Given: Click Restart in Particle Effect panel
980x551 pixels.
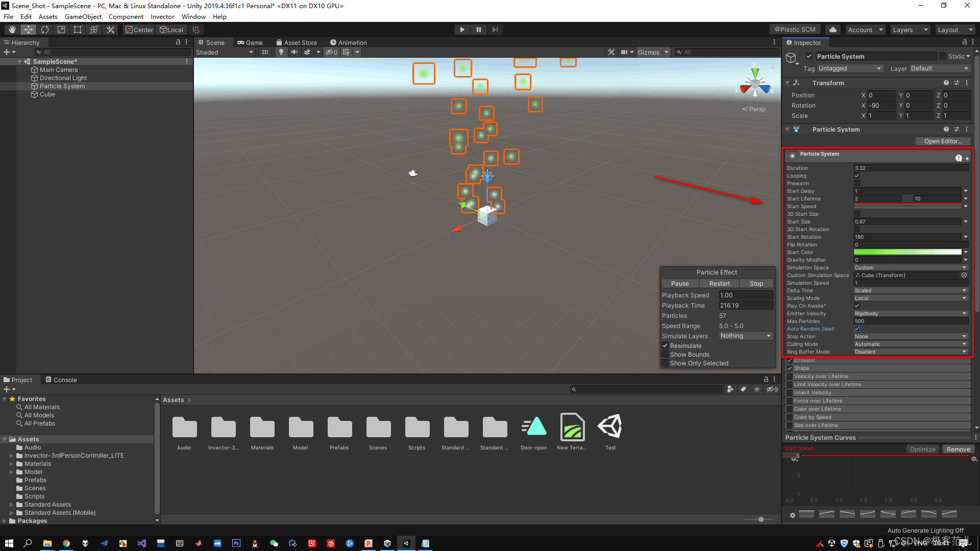Looking at the screenshot, I should pos(719,284).
